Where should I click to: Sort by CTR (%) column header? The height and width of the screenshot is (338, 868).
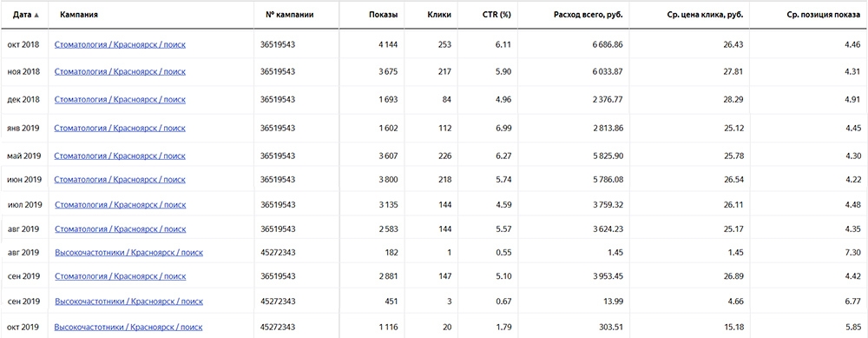pos(496,15)
